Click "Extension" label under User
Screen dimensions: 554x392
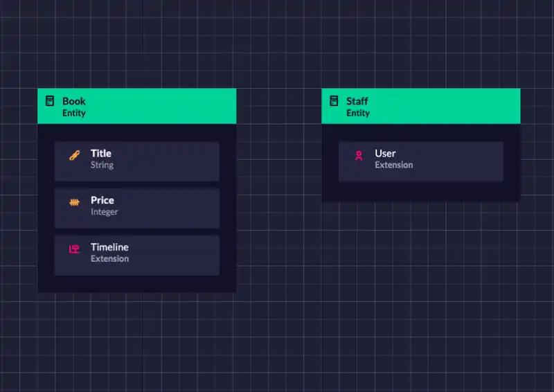(393, 166)
